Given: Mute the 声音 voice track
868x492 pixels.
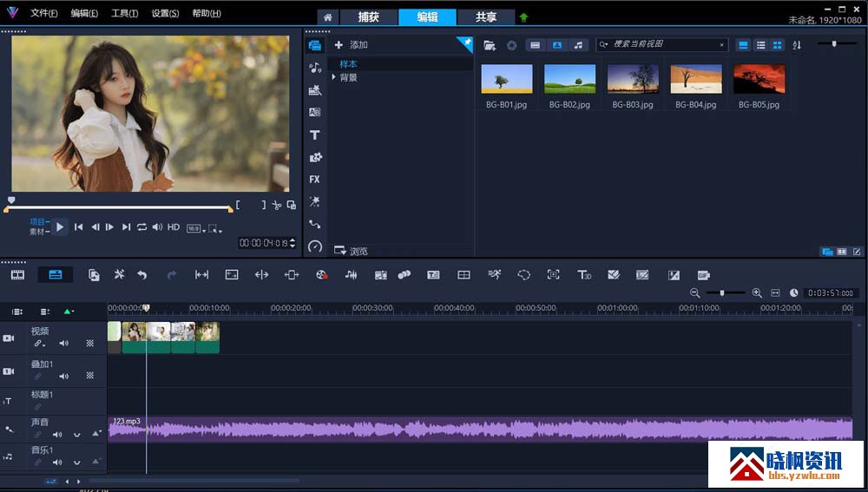Looking at the screenshot, I should pyautogui.click(x=57, y=435).
